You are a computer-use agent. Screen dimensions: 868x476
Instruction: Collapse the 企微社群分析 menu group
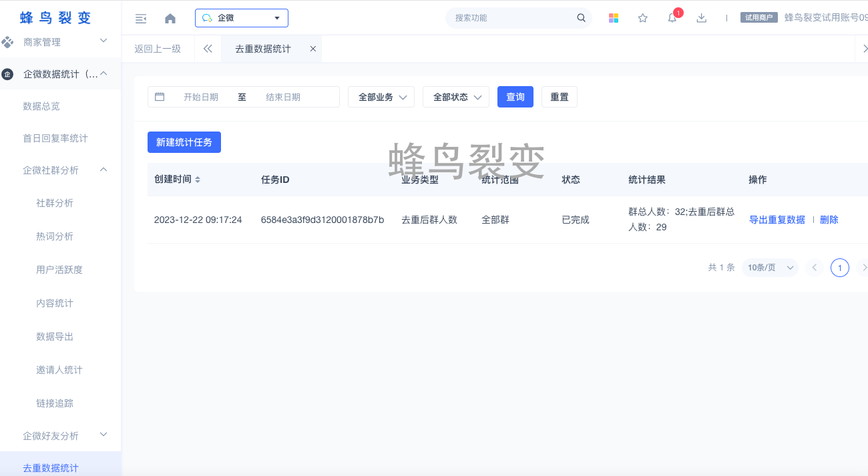click(103, 170)
